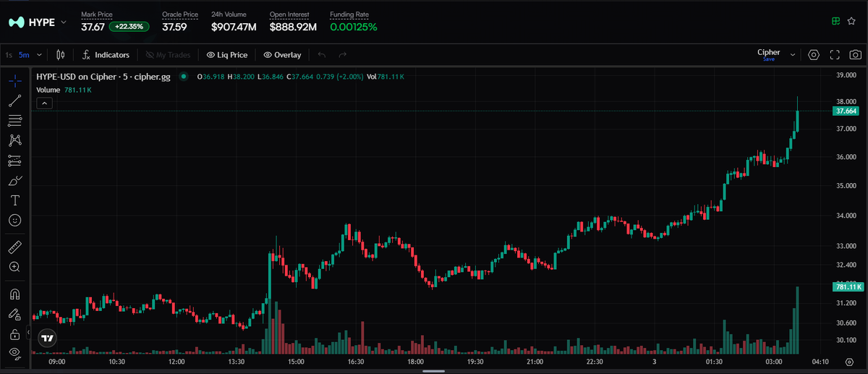This screenshot has height=374, width=868.
Task: Toggle the Overlay option
Action: pos(282,55)
